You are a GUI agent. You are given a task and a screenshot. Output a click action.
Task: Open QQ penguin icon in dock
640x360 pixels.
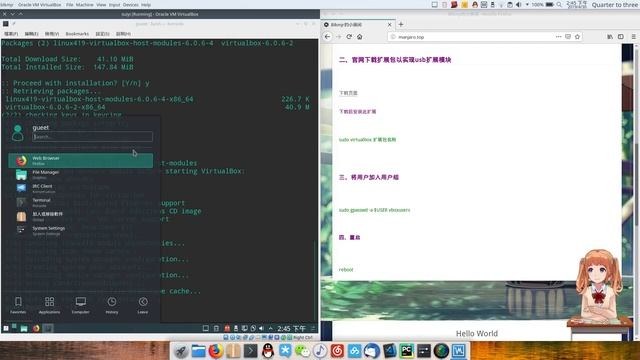pos(268,351)
